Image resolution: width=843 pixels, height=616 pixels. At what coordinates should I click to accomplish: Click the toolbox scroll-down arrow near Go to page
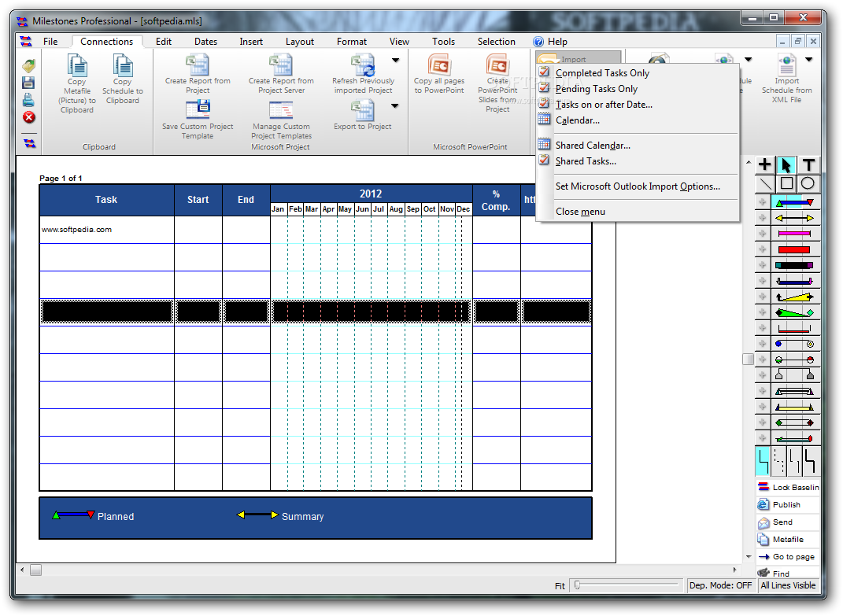(749, 557)
